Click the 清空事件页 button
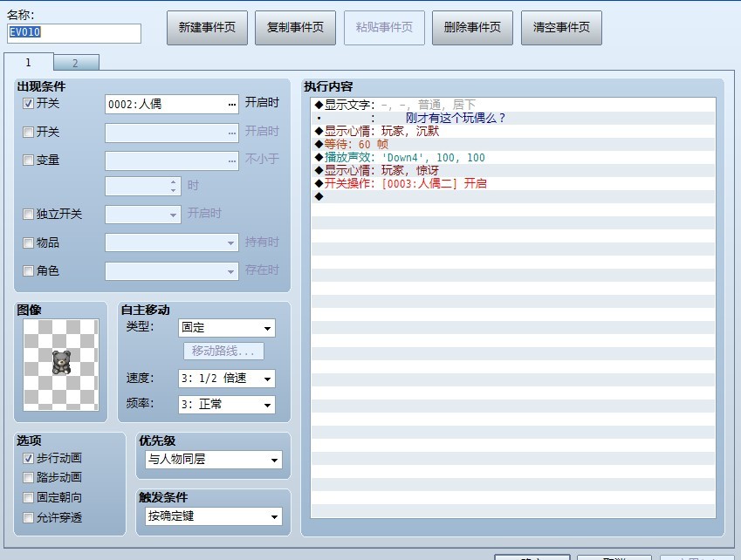This screenshot has height=560, width=741. tap(561, 28)
